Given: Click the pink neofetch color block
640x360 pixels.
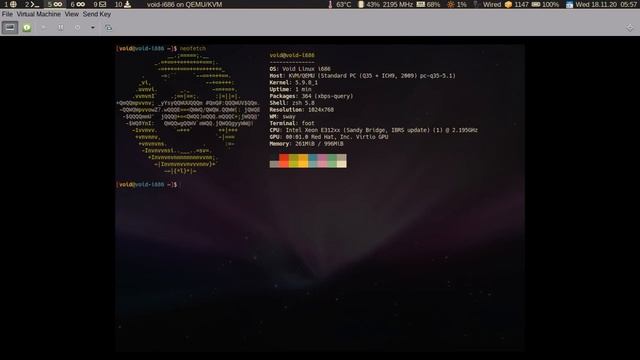Looking at the screenshot, I should coord(322,160).
